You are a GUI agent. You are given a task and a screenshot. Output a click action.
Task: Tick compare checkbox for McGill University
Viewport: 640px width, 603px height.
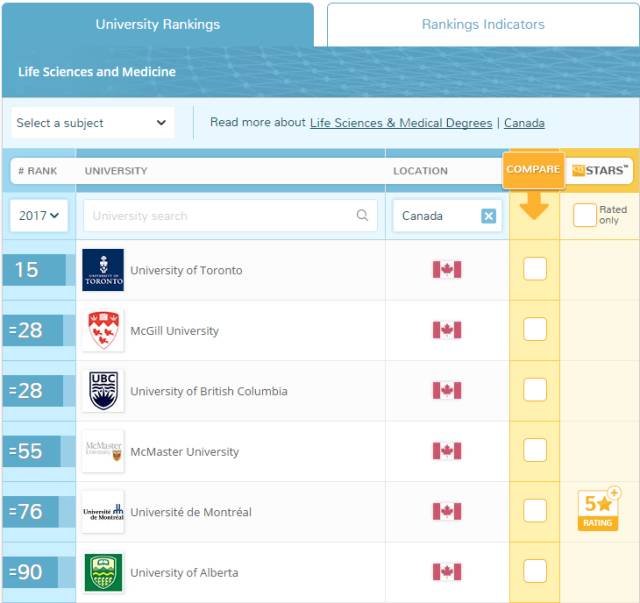(x=535, y=329)
